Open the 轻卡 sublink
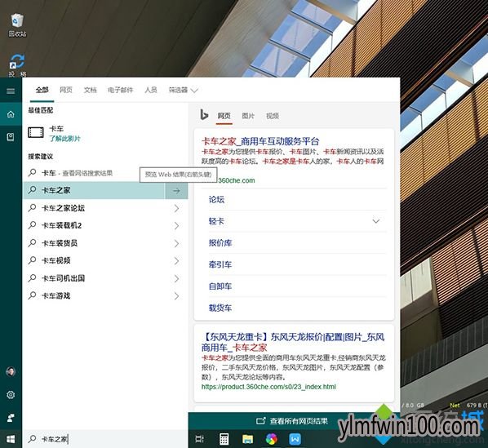Viewport: 488px width, 448px height. [x=216, y=221]
